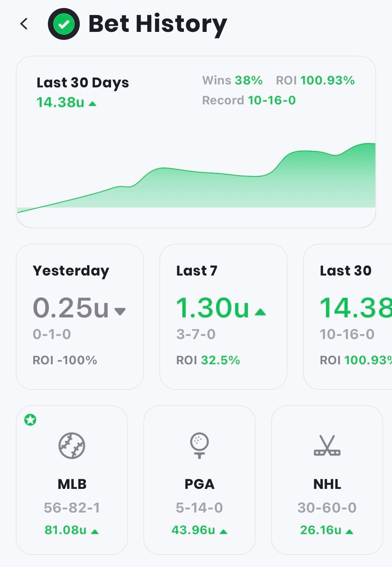The image size is (392, 567).
Task: Tap the green up arrow beside 14.38u
Action: click(x=93, y=104)
